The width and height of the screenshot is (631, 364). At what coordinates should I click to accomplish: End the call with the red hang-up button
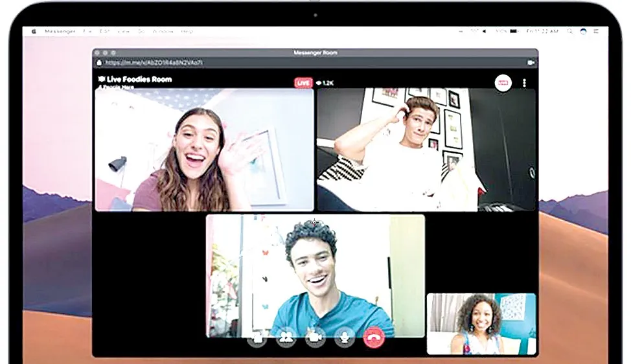(373, 338)
